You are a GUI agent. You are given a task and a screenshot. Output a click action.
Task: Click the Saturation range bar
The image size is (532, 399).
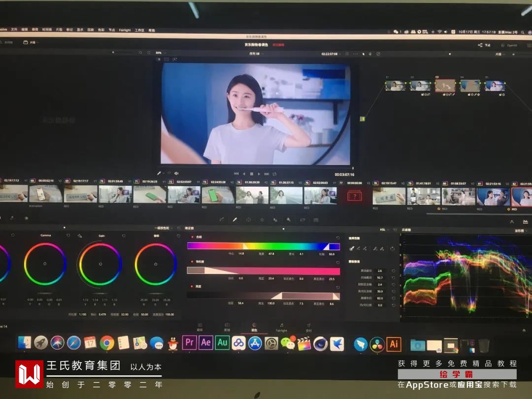click(263, 271)
